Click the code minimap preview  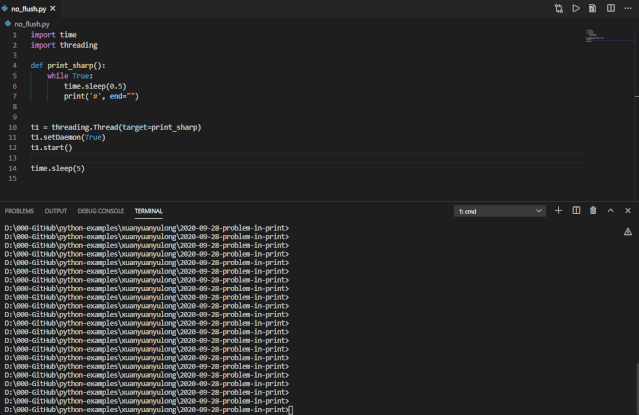pyautogui.click(x=591, y=35)
